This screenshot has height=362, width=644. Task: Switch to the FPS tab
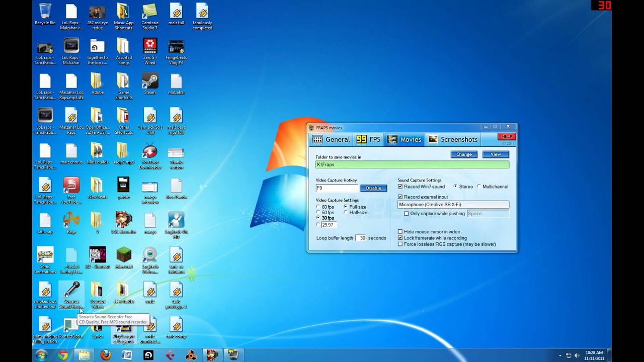pyautogui.click(x=369, y=140)
